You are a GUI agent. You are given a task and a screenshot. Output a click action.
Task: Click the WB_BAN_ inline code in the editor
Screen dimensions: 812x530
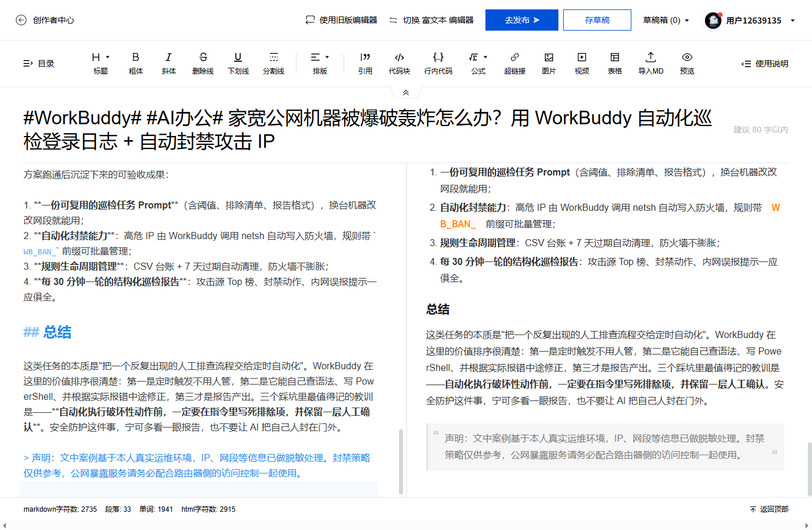(40, 251)
